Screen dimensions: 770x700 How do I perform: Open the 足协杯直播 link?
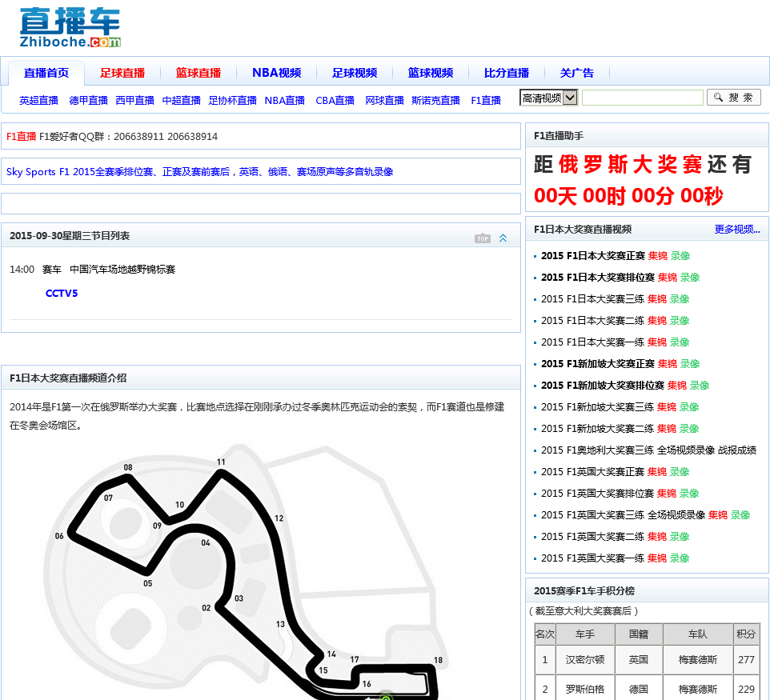coord(232,101)
